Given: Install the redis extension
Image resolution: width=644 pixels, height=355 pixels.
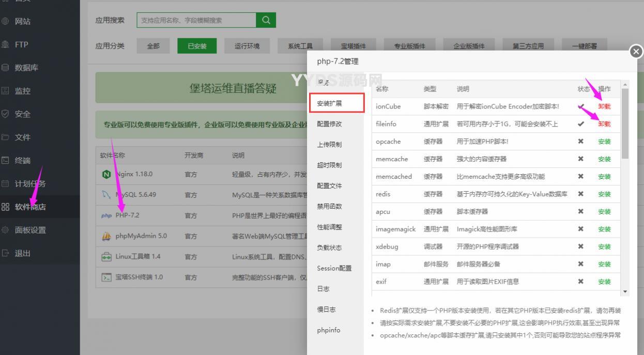Looking at the screenshot, I should coord(604,194).
